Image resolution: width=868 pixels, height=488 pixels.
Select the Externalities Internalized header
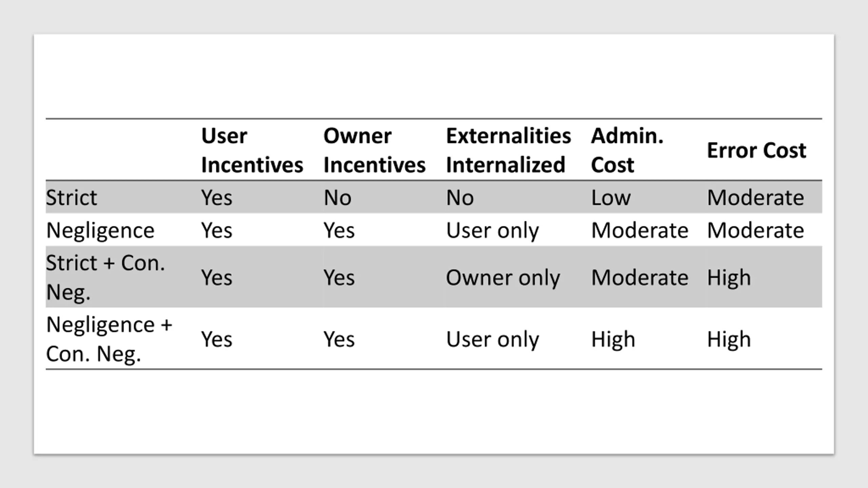508,150
